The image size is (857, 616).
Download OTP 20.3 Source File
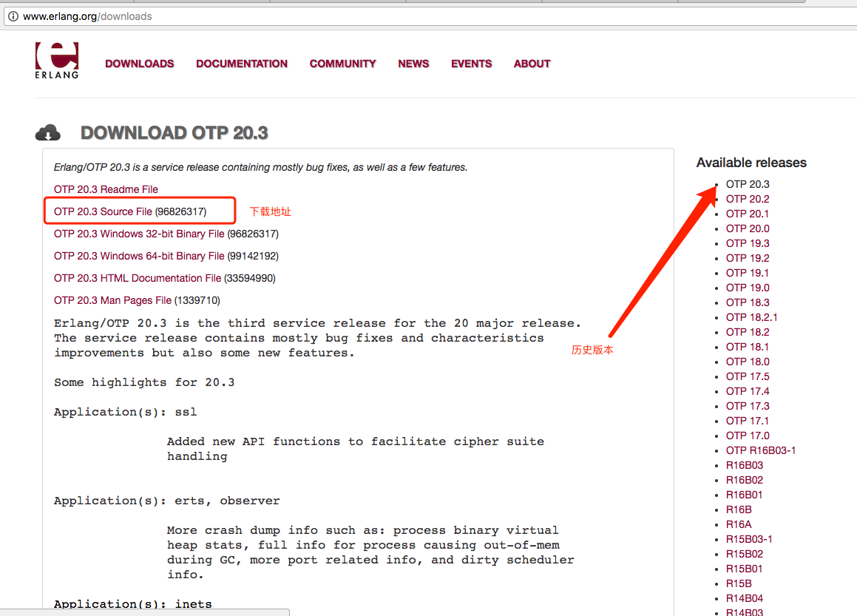103,211
